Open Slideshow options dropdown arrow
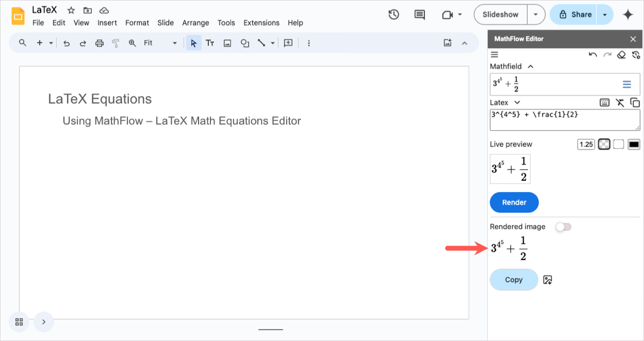Screen dimensions: 644x341 pos(536,15)
